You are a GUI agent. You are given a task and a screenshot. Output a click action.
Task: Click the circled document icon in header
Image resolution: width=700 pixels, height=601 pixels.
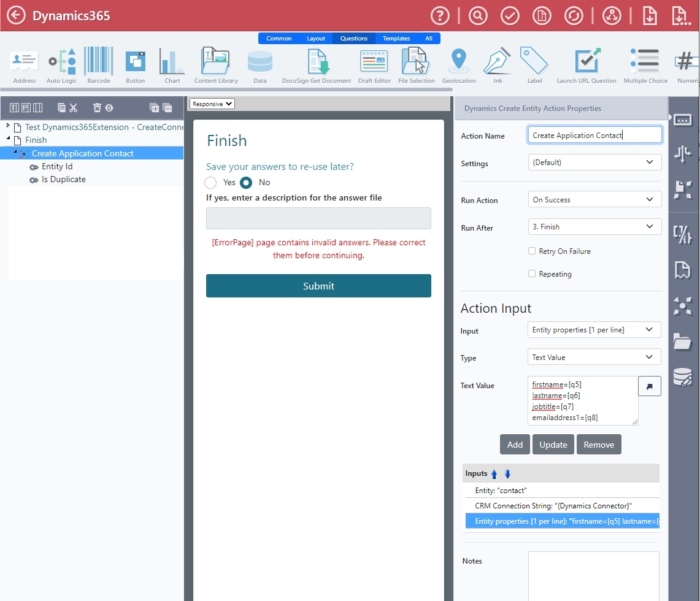click(x=542, y=16)
